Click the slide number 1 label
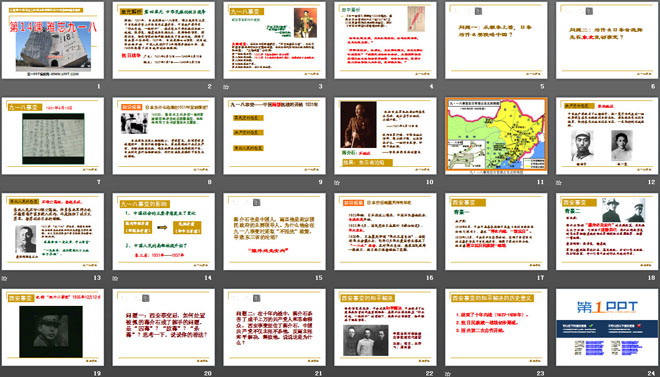This screenshot has width=660, height=377. 99,87
